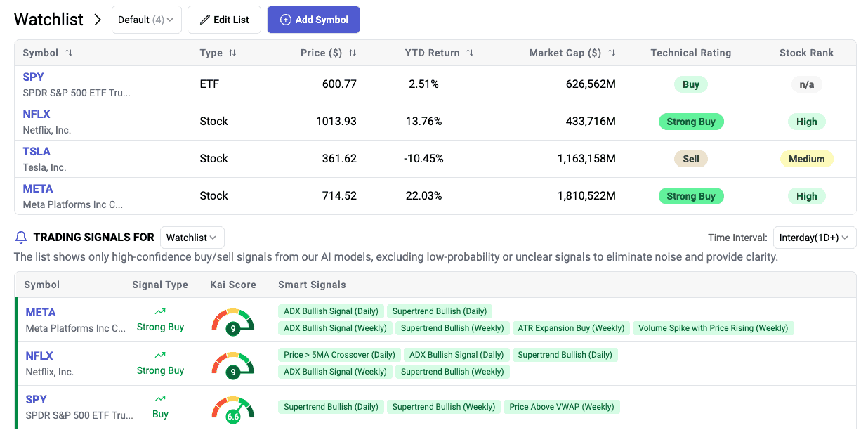Click the Market Cap ($) sort icon
The image size is (868, 442).
click(x=612, y=53)
